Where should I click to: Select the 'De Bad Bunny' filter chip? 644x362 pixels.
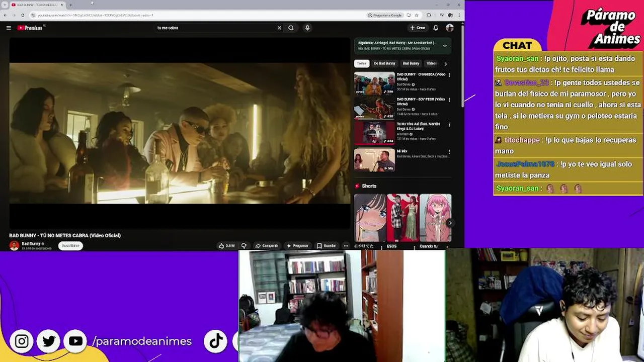[x=384, y=63]
